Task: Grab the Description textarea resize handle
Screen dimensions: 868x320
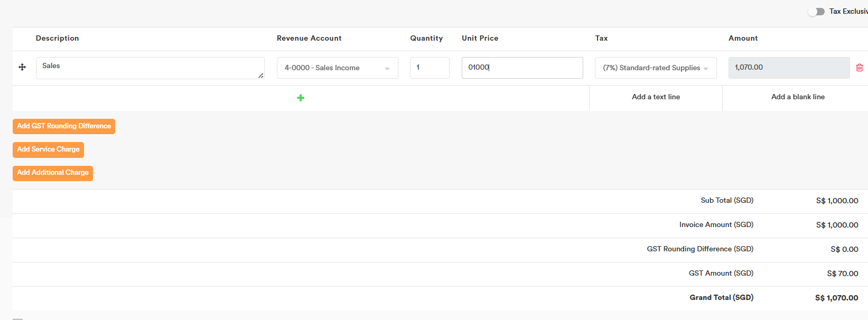Action: point(261,76)
